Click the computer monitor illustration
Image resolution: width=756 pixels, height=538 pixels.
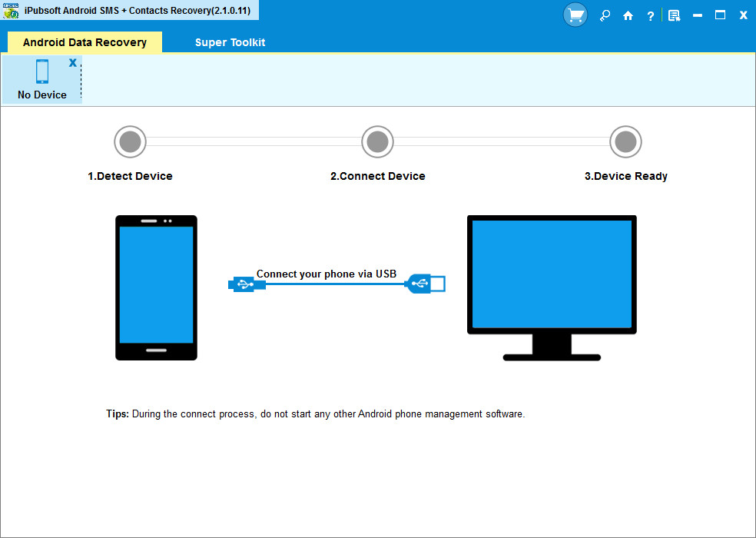click(x=552, y=288)
